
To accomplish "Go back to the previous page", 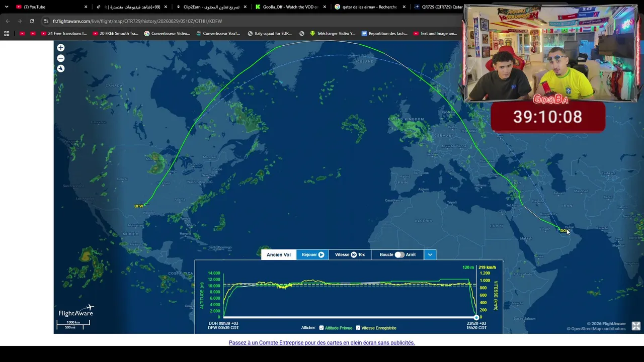I will (8, 21).
